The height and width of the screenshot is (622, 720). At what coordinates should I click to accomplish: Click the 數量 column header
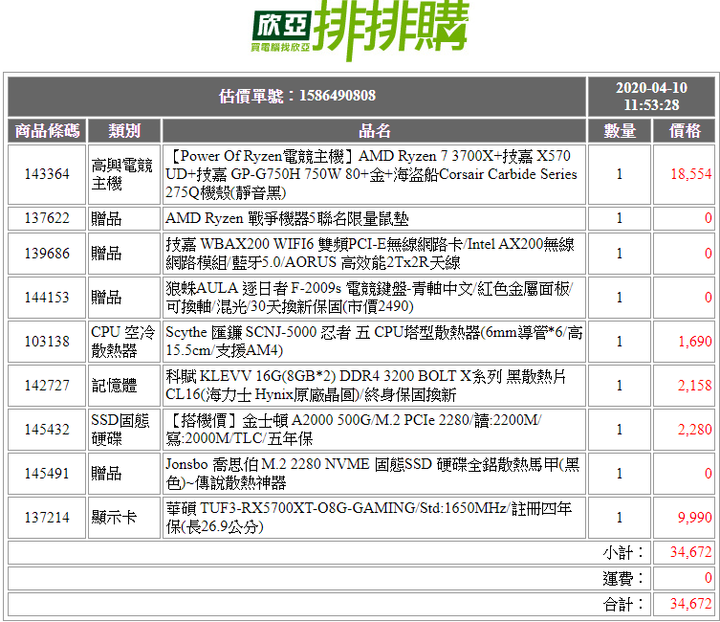coord(619,131)
